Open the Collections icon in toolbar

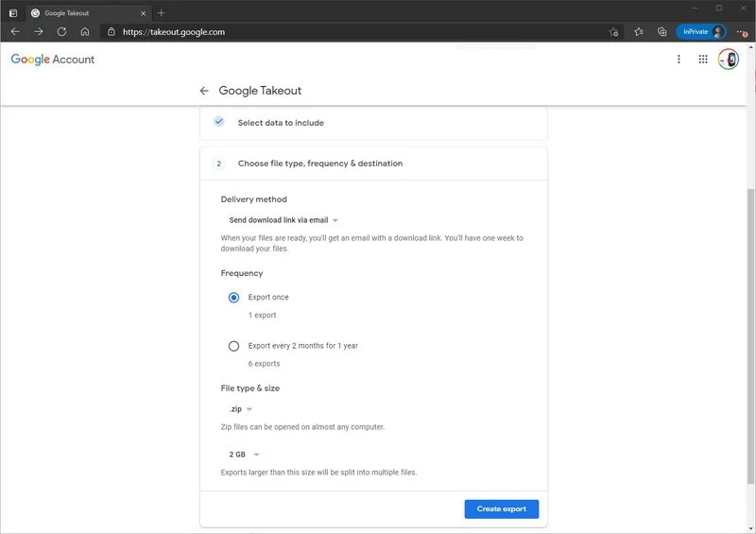(662, 32)
